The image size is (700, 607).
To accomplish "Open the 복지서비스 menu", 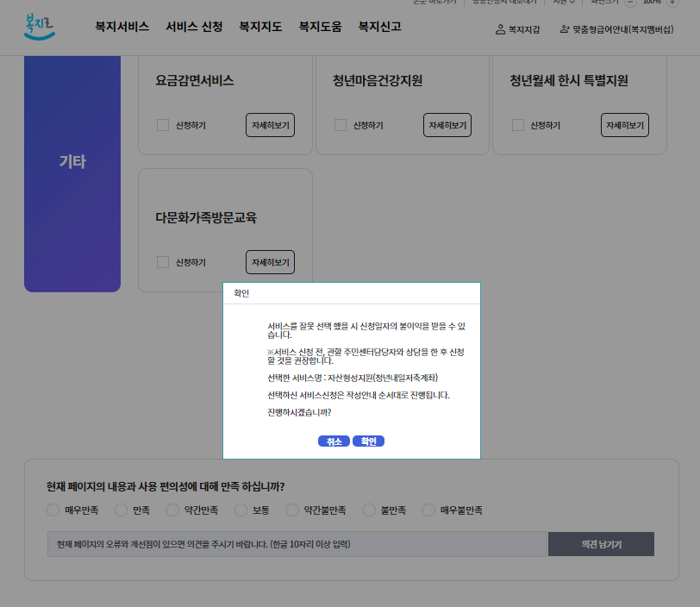I will pos(122,27).
